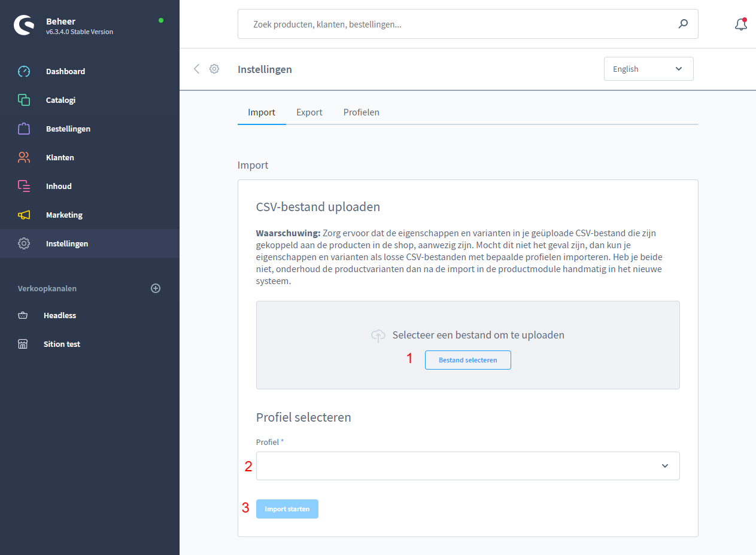Open the Sition test storefront channel
Viewport: 756px width, 555px height.
62,344
